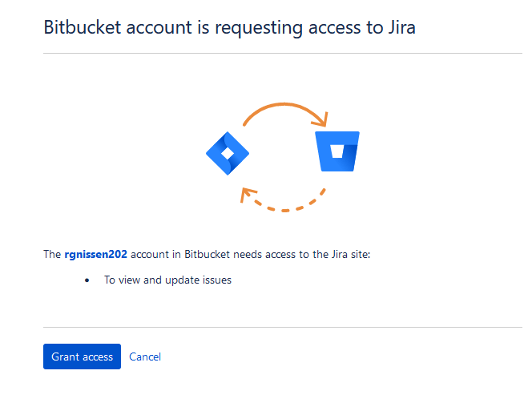The height and width of the screenshot is (419, 532).
Task: Click the word "Bitbucket" in the heading
Action: point(80,27)
